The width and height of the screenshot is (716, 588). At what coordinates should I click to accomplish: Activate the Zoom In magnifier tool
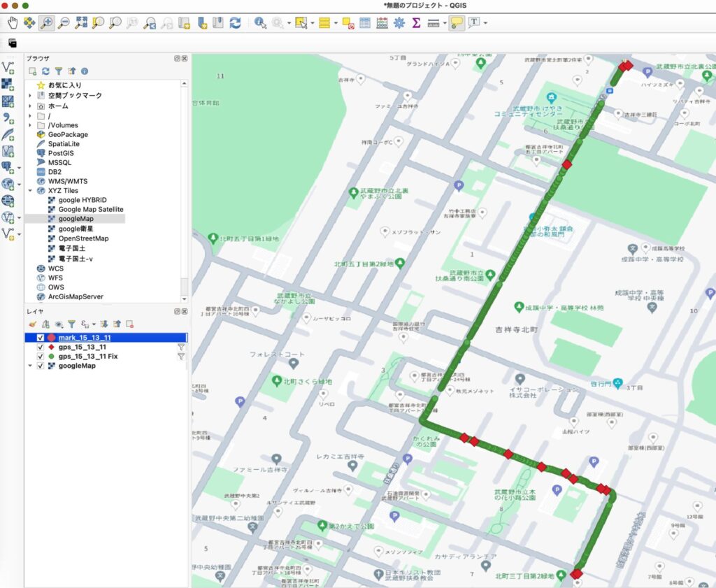tap(47, 22)
